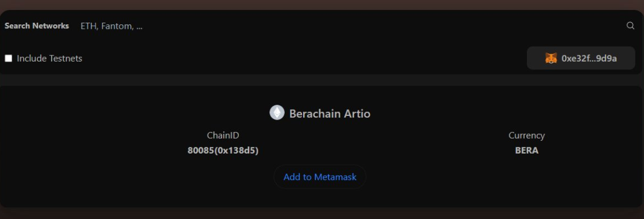The height and width of the screenshot is (219, 644).
Task: Click Add to Metamask button
Action: coord(320,177)
